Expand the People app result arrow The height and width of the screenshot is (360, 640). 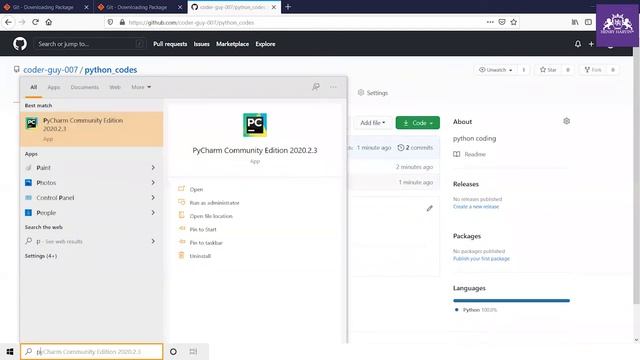click(x=153, y=213)
